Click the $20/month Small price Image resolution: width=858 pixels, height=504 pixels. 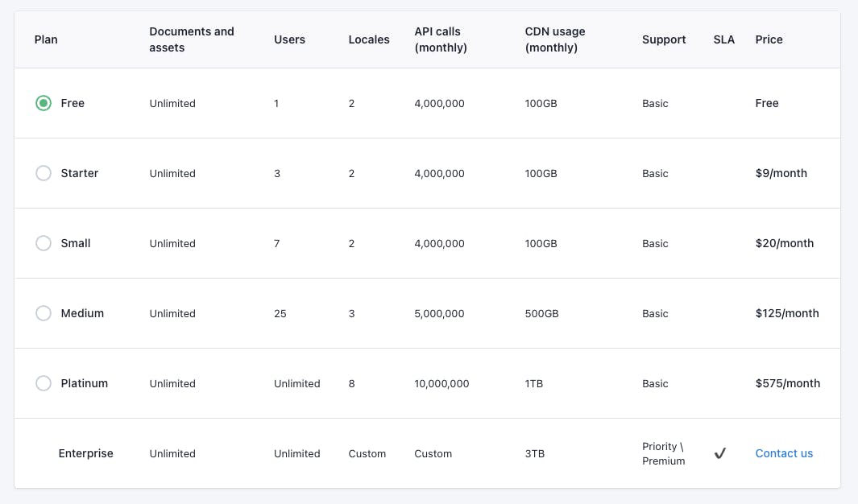tap(784, 243)
